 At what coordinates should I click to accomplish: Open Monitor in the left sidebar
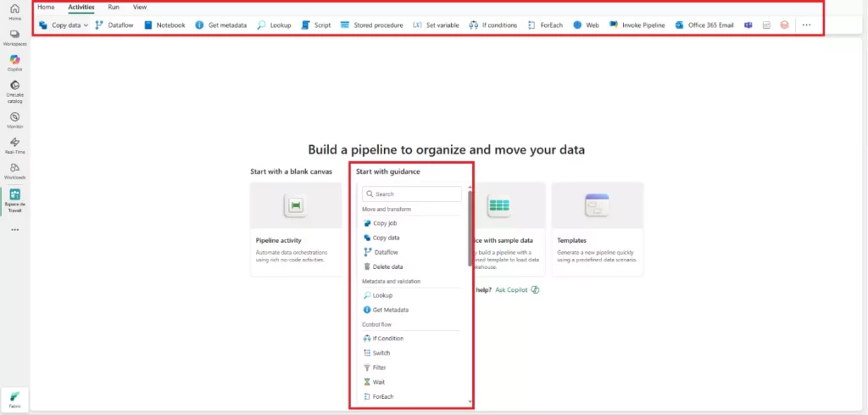15,121
